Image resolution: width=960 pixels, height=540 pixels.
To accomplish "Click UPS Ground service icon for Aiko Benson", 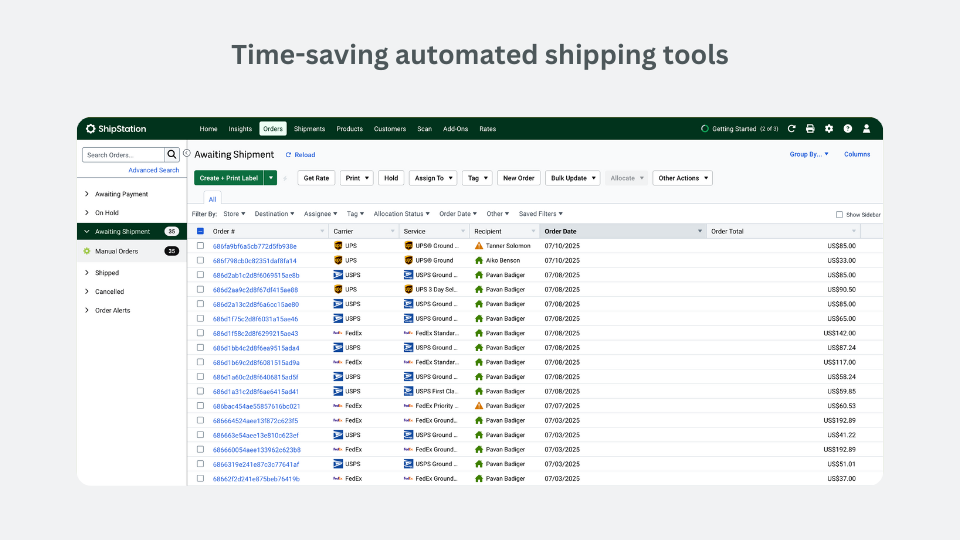I will (408, 260).
